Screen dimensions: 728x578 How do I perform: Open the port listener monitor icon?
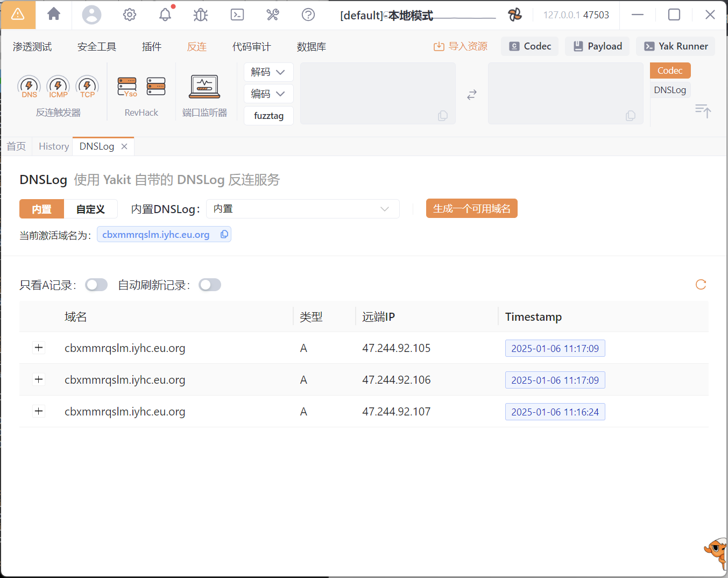(x=204, y=87)
